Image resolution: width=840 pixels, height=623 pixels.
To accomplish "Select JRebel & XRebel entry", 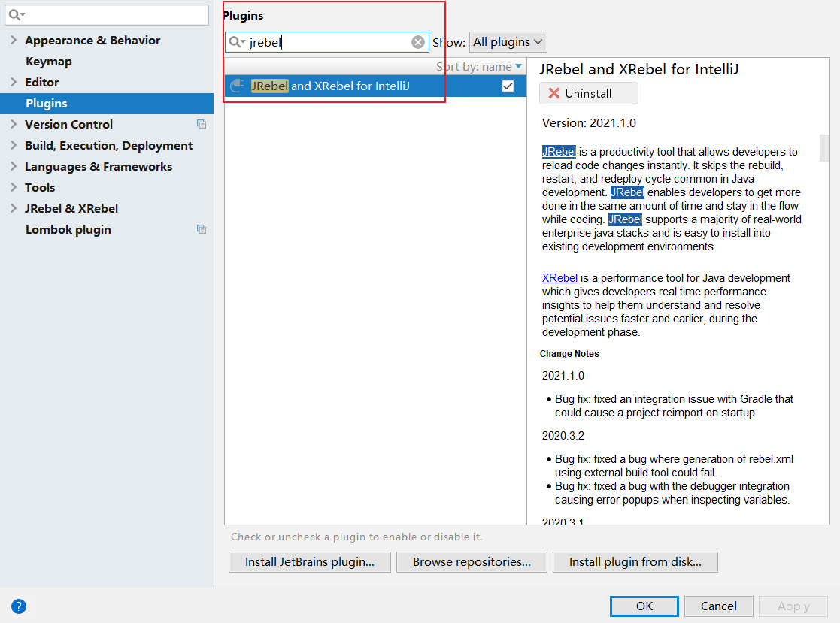I will tap(71, 208).
